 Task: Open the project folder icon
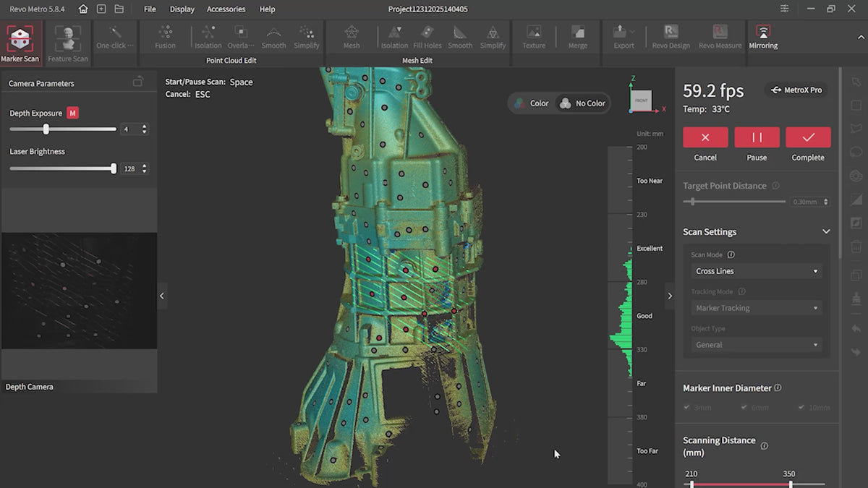click(119, 9)
